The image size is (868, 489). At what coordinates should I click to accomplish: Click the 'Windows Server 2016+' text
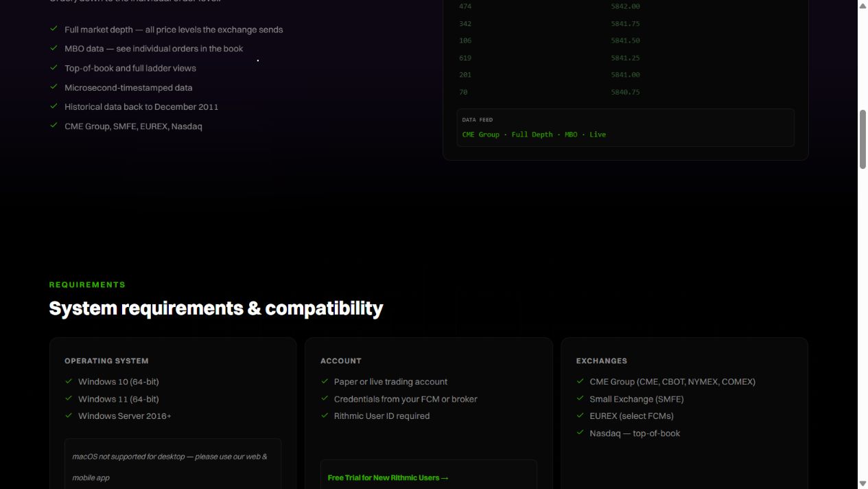point(125,416)
